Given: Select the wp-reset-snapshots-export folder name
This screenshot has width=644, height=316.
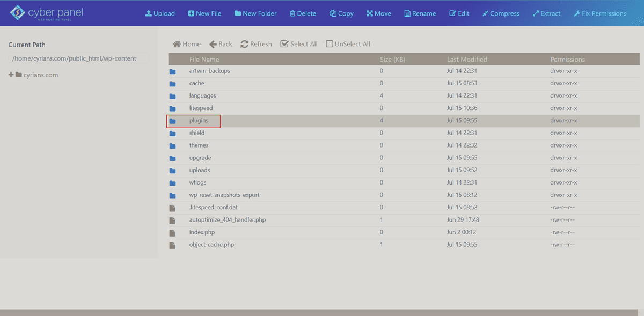Looking at the screenshot, I should pos(224,195).
